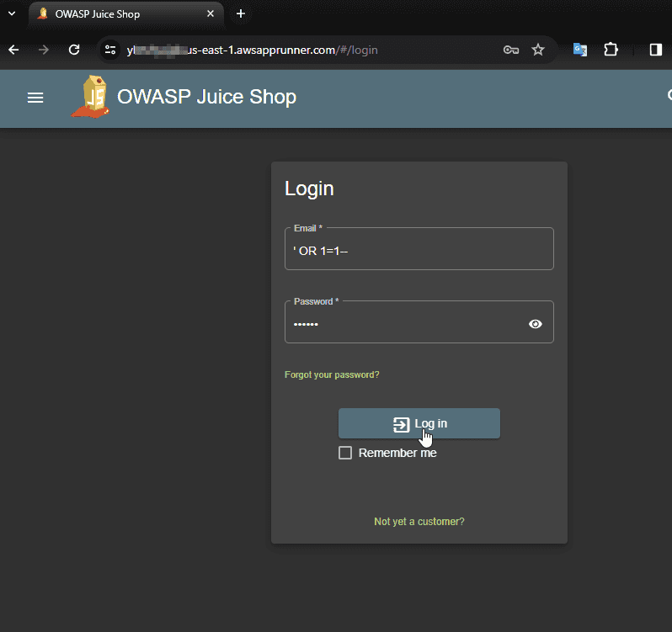672x632 pixels.
Task: Open the Not yet a customer link
Action: tap(419, 522)
